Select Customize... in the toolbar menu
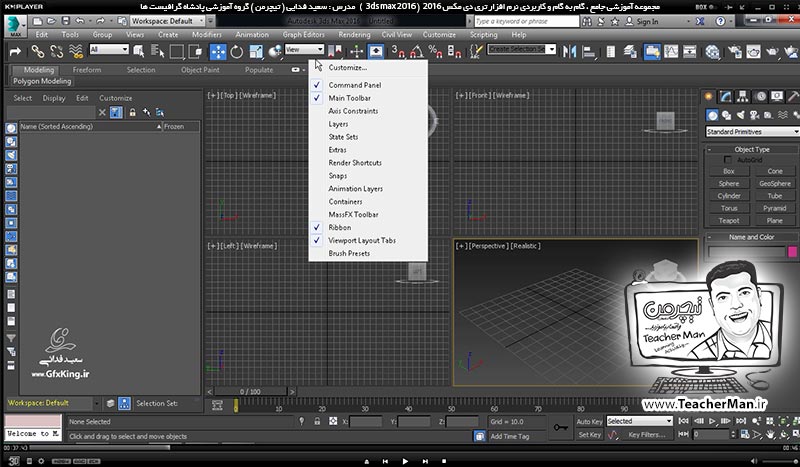Viewport: 800px width, 467px height. click(x=368, y=67)
